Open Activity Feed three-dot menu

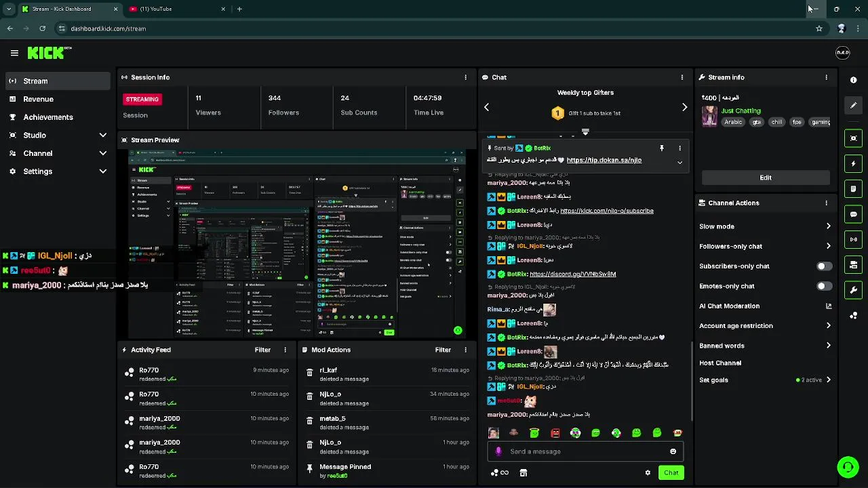(x=285, y=350)
